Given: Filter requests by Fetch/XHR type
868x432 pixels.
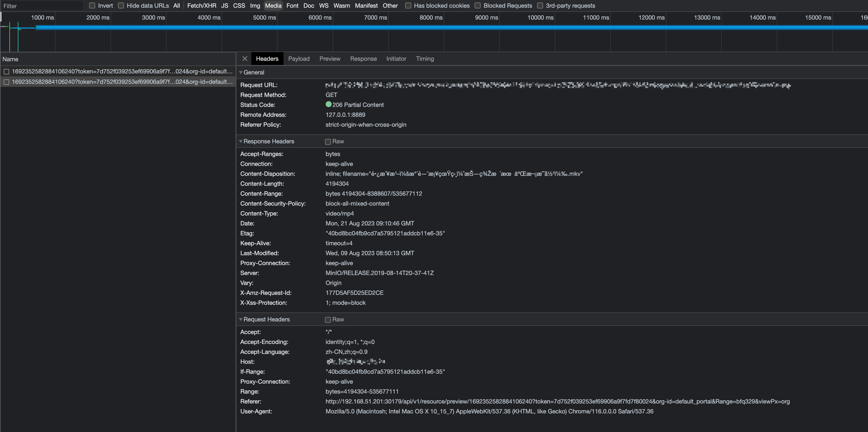Looking at the screenshot, I should point(202,6).
